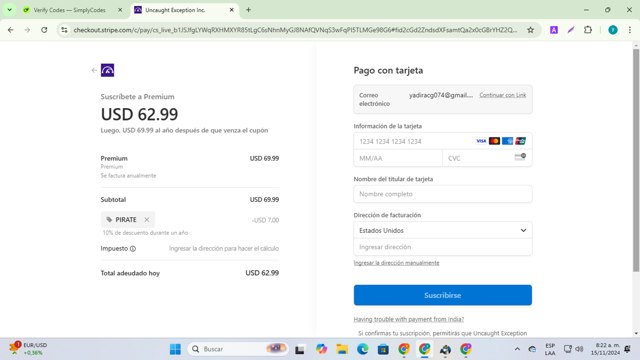
Task: Click the address bar URL
Action: tap(295, 30)
